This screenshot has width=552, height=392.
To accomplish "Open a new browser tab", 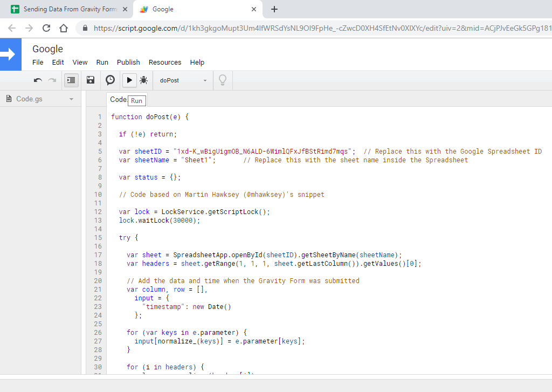I will 274,9.
